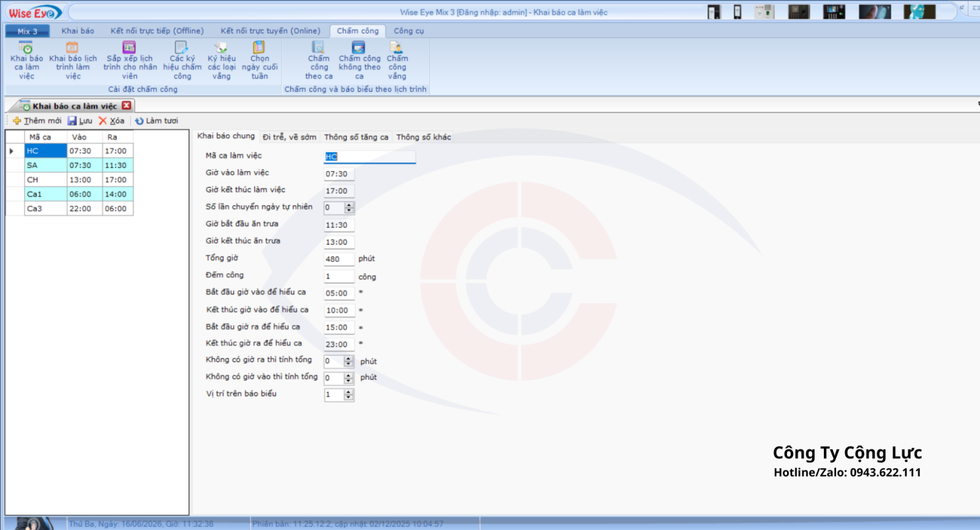Open the Khai báo lịch trình làm việc icon
This screenshot has width=980, height=530.
tap(72, 47)
